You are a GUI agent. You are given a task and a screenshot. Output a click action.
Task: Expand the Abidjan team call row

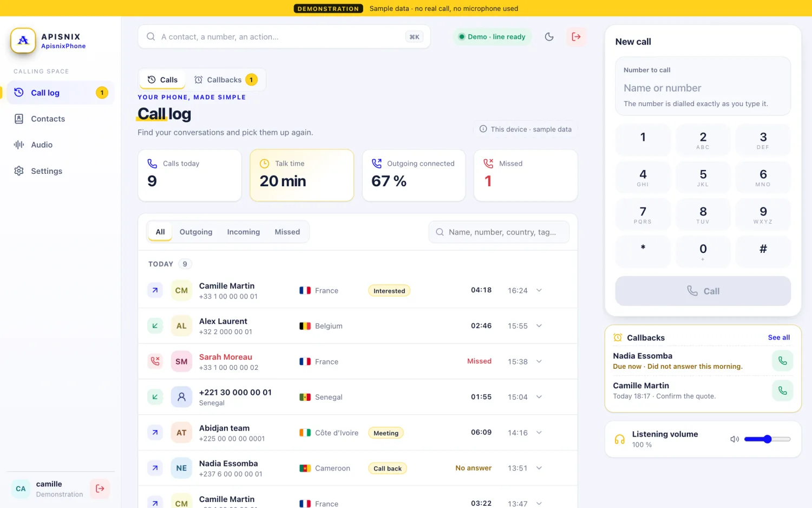pos(539,433)
